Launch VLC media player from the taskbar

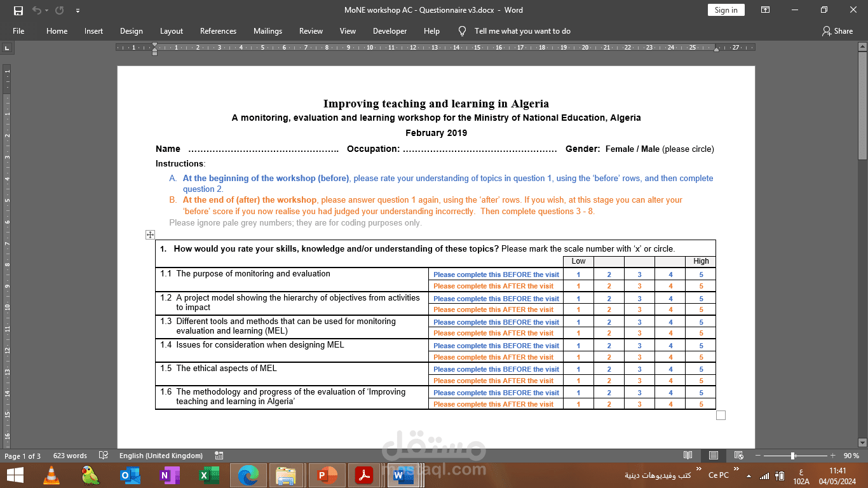[x=52, y=475]
